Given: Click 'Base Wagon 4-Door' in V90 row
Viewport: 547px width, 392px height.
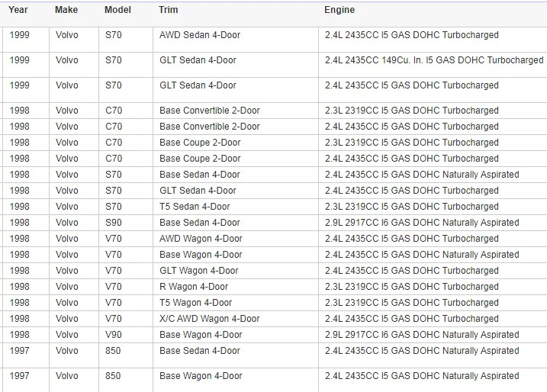Looking at the screenshot, I should click(201, 335).
